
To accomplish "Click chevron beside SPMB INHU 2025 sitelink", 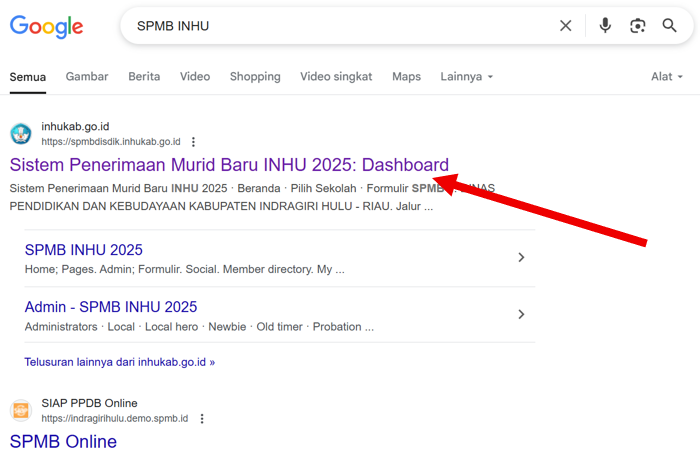I will click(x=521, y=257).
